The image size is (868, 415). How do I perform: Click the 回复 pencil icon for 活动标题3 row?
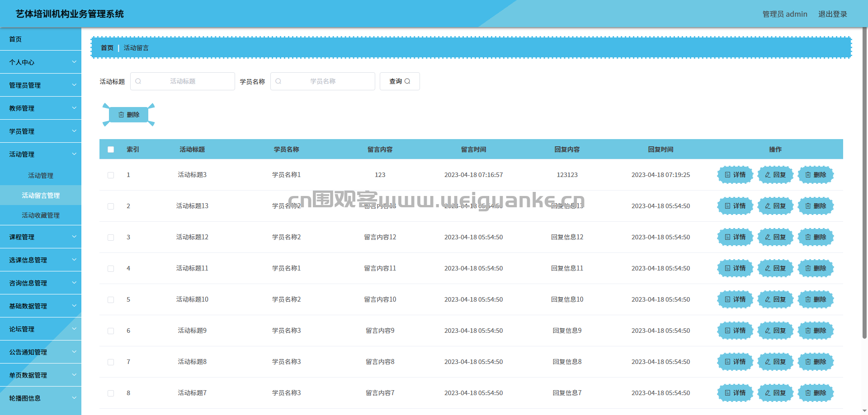(768, 175)
